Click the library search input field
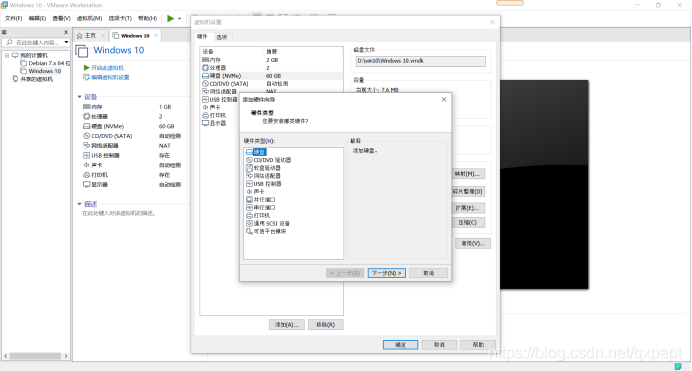The width and height of the screenshot is (692, 371). [37, 42]
